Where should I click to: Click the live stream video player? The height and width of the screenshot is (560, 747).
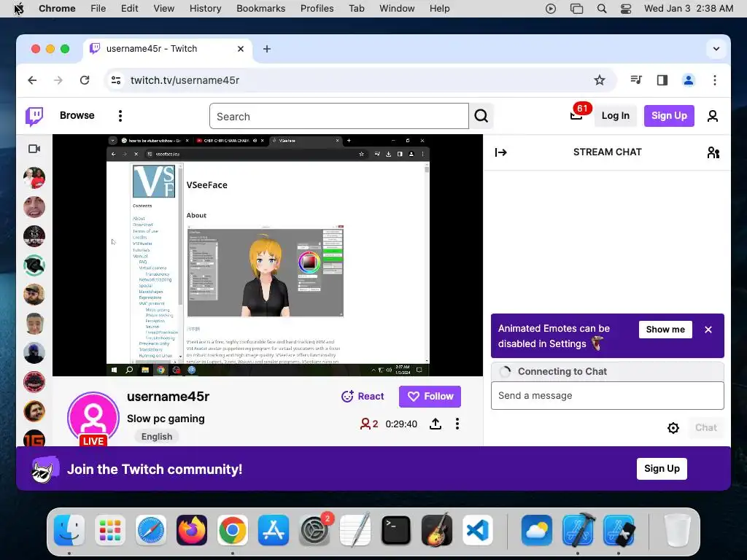[268, 255]
